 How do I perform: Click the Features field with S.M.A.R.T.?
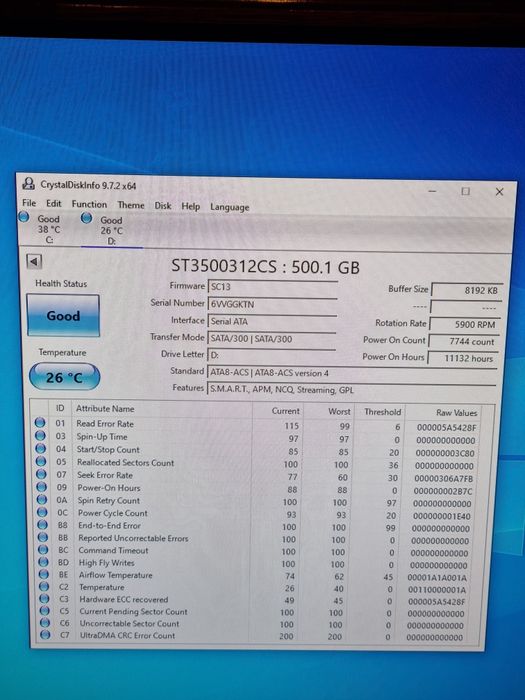(351, 390)
